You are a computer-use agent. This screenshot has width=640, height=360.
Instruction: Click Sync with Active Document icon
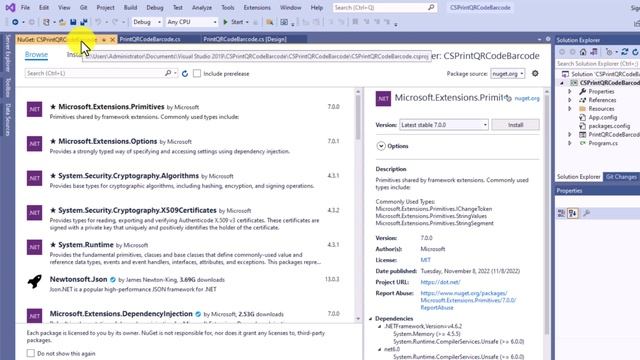pos(624,52)
